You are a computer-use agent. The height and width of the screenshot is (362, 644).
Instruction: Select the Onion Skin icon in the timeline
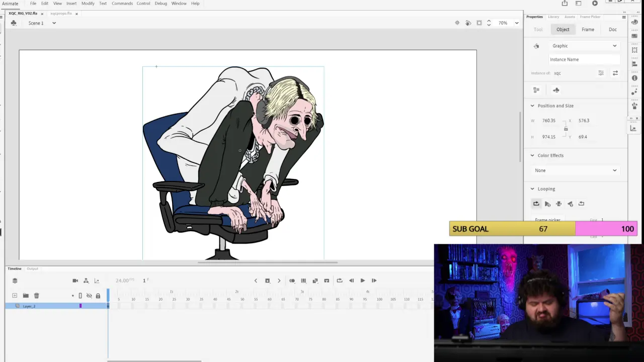point(292,281)
